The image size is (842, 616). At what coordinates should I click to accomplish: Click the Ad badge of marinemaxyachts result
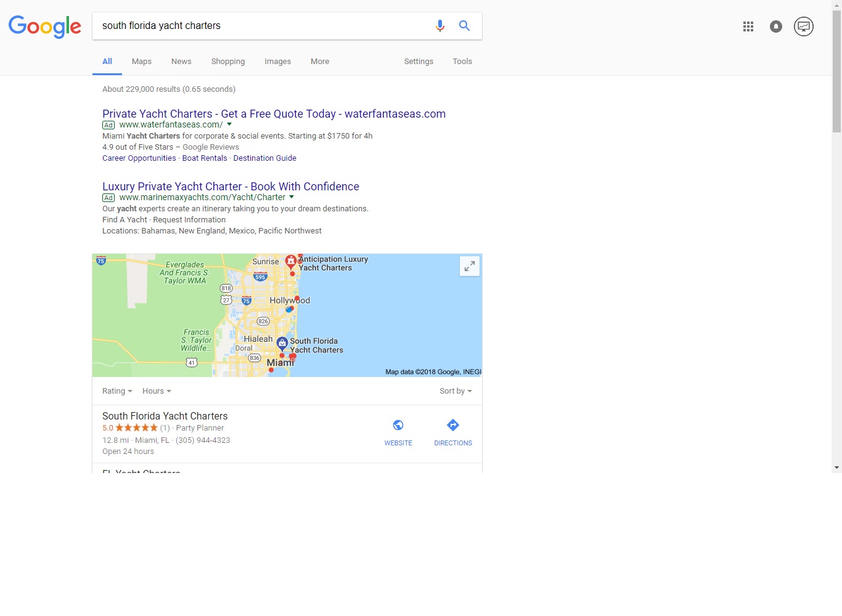pos(108,198)
